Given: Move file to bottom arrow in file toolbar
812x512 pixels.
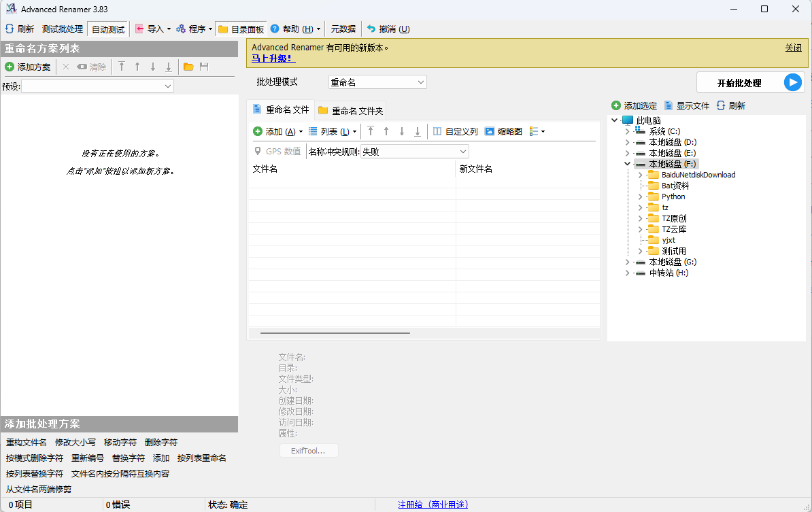Looking at the screenshot, I should [x=418, y=131].
